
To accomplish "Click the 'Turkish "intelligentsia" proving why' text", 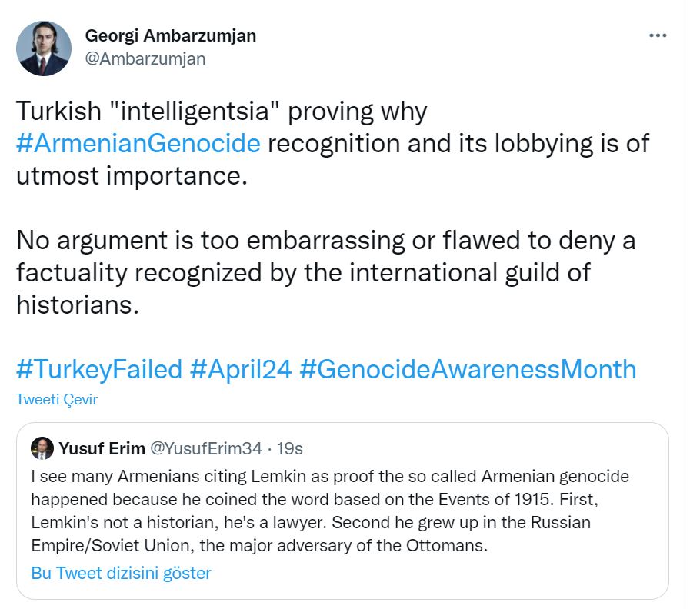I will pos(222,111).
